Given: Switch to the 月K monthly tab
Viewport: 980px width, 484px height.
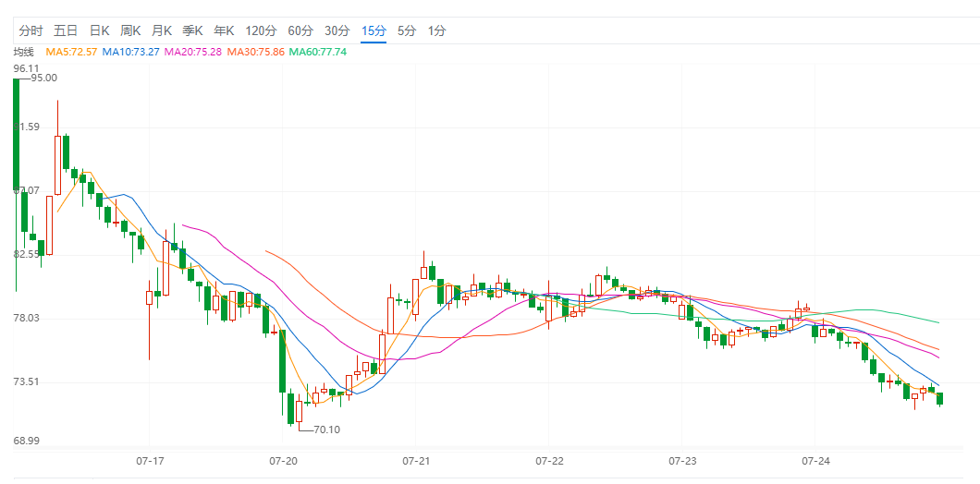Looking at the screenshot, I should pyautogui.click(x=162, y=30).
